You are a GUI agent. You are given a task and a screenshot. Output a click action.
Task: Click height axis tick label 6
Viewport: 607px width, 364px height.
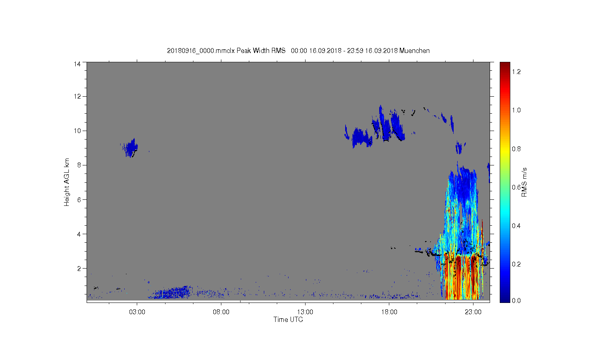(79, 199)
